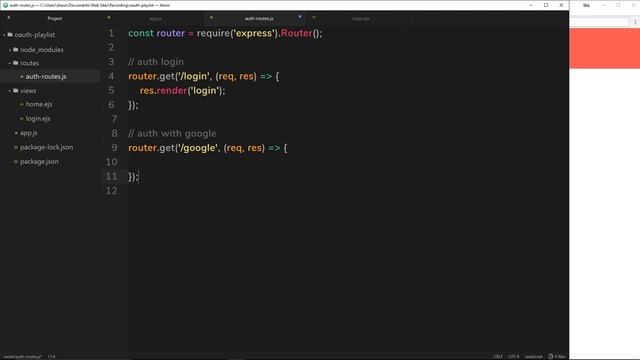640x360 pixels.
Task: Collapse the routes folder chevron
Action: [10, 63]
